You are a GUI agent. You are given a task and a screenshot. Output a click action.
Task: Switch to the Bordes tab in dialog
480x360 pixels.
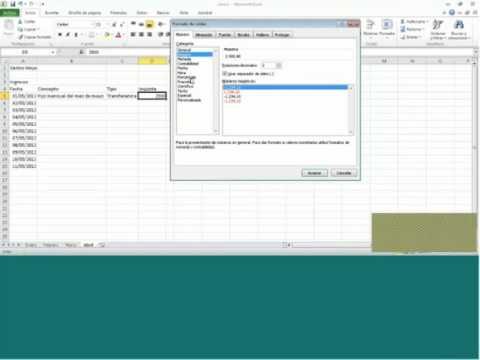click(x=243, y=35)
